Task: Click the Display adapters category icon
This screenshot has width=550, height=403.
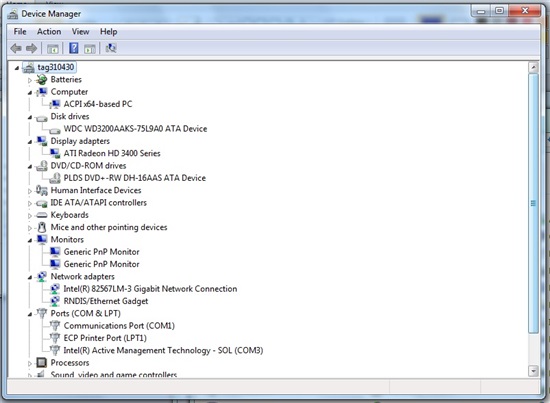Action: pos(42,141)
